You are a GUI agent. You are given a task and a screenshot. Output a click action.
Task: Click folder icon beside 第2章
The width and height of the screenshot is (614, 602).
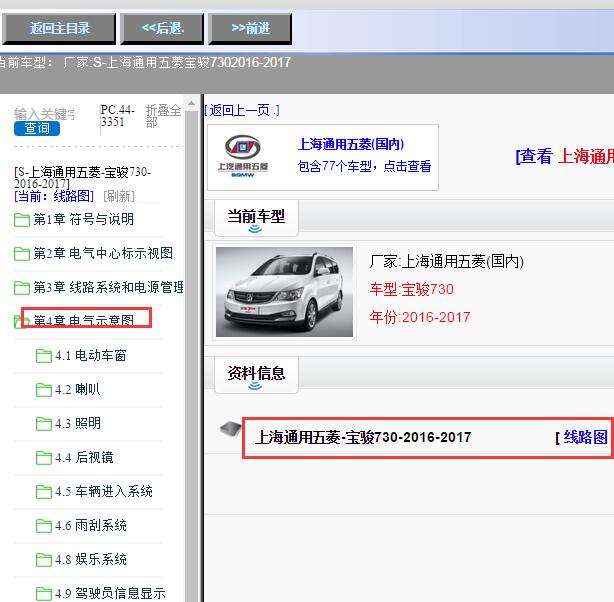click(x=22, y=254)
